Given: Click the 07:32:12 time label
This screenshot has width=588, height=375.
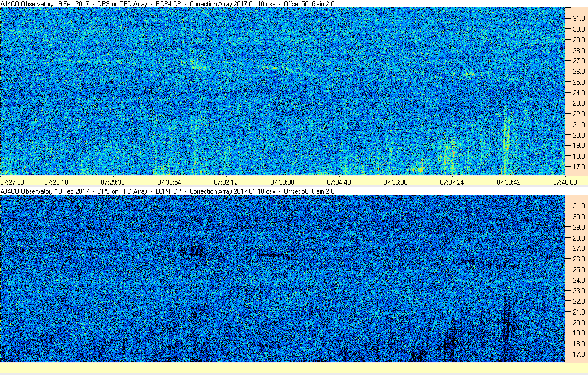Looking at the screenshot, I should [226, 182].
